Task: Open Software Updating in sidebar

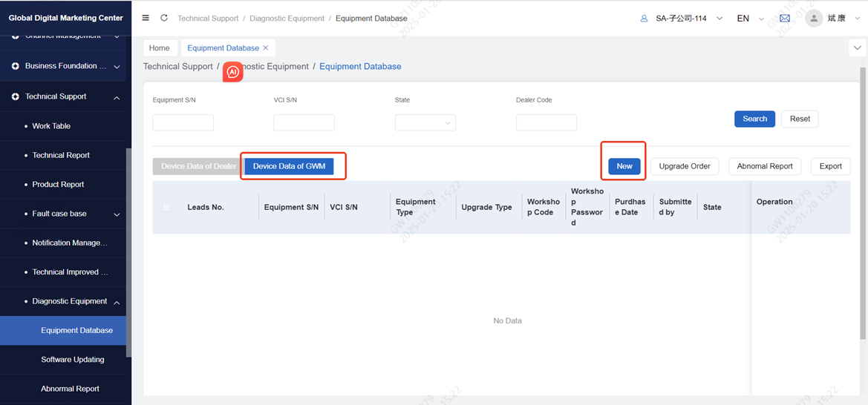Action: pos(73,360)
